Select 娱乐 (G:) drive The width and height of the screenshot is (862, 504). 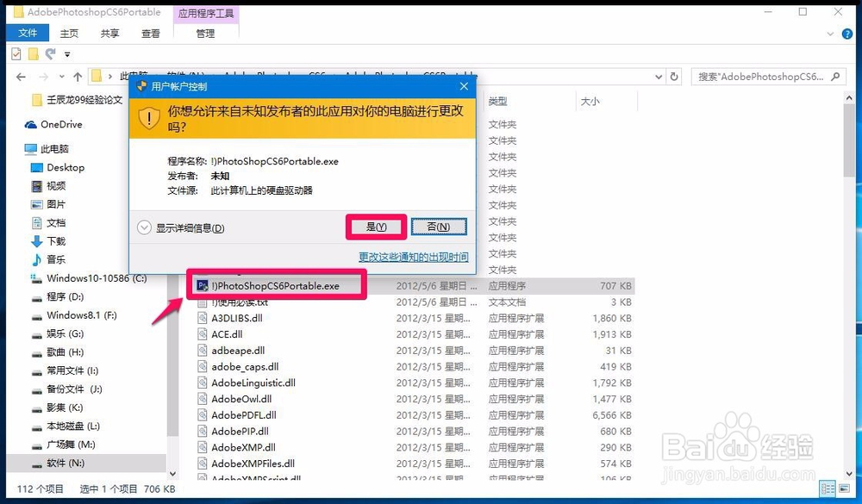tap(57, 333)
